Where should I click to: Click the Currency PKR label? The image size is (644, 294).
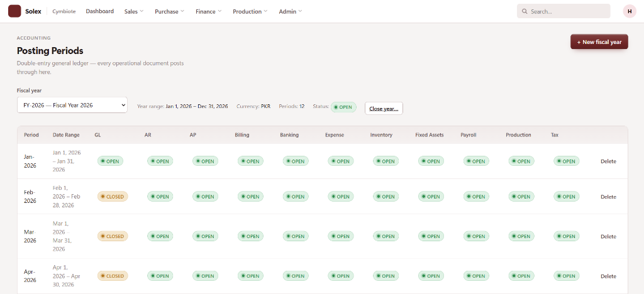253,106
